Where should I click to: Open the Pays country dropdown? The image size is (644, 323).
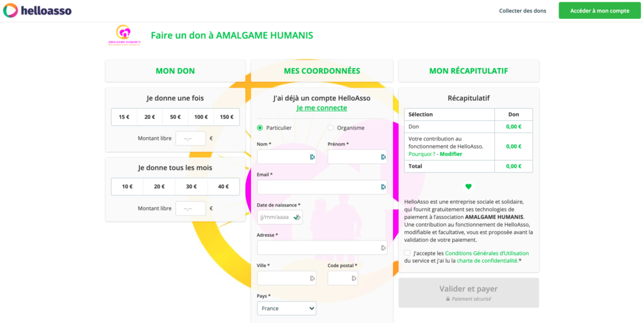pyautogui.click(x=287, y=309)
